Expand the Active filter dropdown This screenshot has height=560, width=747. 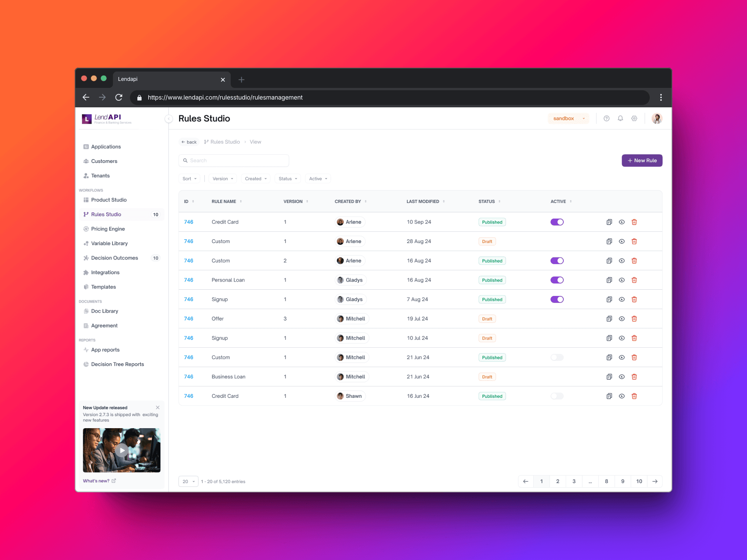pyautogui.click(x=318, y=178)
